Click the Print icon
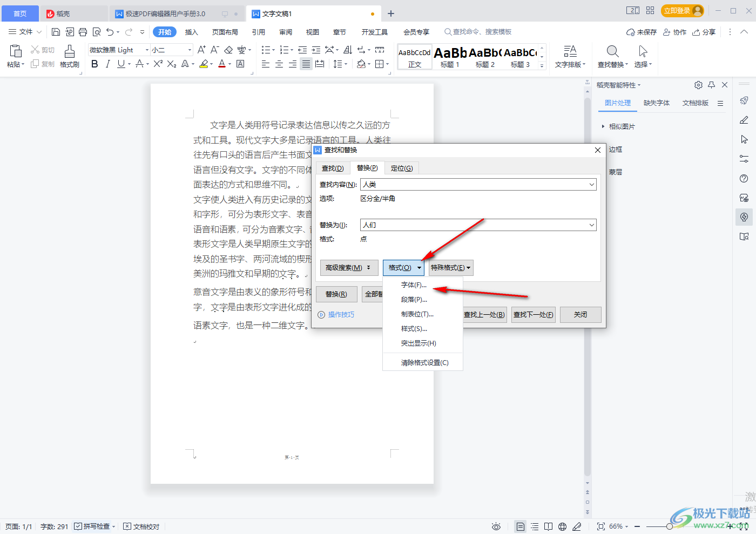The image size is (756, 534). (x=83, y=32)
